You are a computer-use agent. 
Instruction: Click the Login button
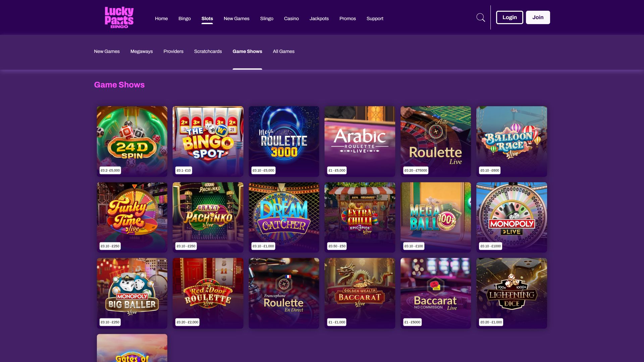click(509, 17)
